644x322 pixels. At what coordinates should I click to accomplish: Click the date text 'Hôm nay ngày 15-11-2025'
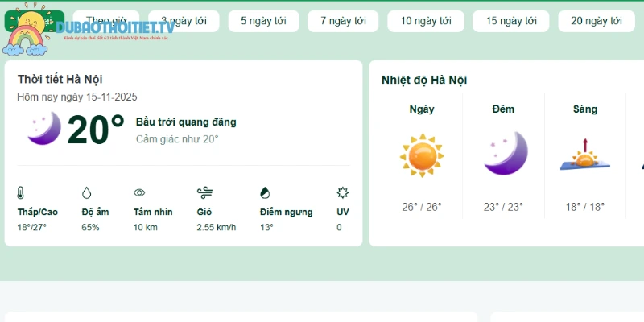pyautogui.click(x=77, y=97)
